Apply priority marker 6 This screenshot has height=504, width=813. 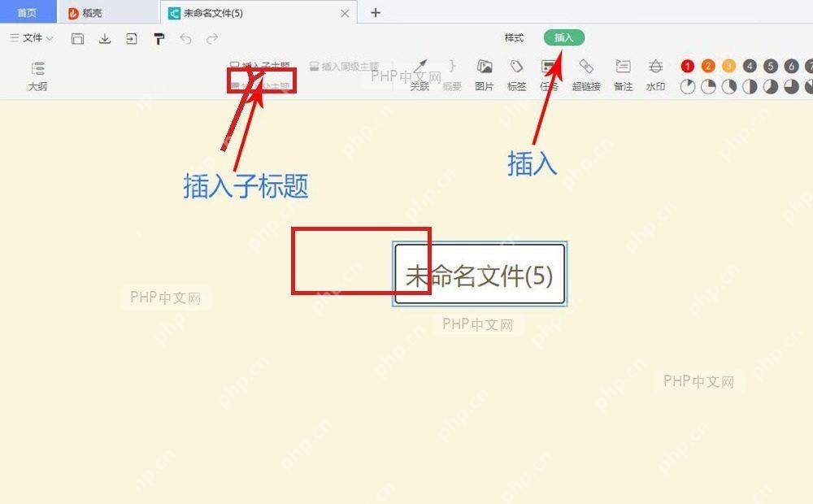coord(791,66)
